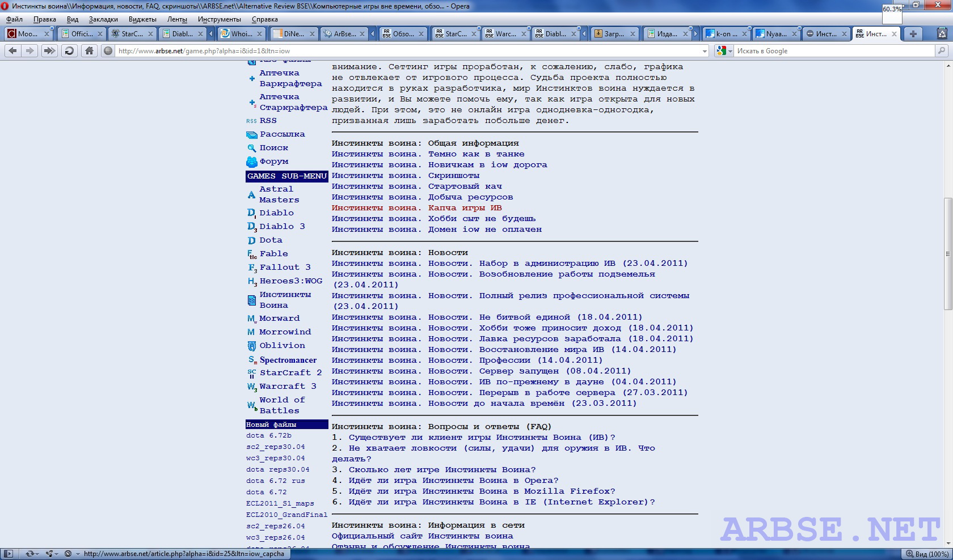Open the Правка menu

click(45, 19)
